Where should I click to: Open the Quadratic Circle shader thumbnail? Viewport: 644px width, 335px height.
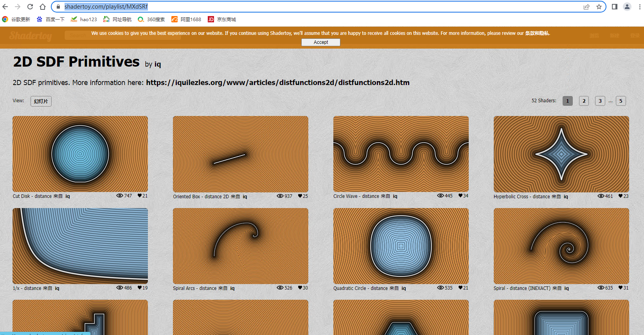[x=401, y=246]
